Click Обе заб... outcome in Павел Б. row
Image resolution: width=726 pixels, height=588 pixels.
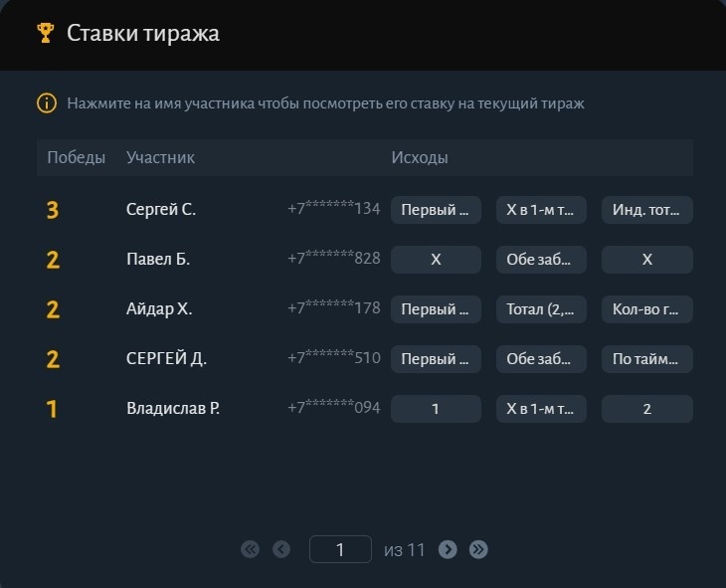tap(541, 260)
